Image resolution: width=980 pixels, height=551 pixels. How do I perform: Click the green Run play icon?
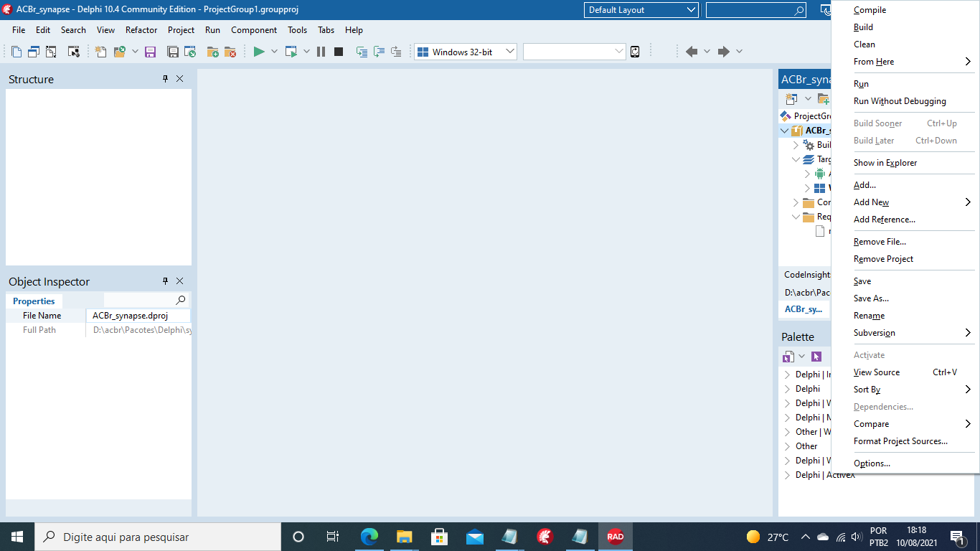259,52
